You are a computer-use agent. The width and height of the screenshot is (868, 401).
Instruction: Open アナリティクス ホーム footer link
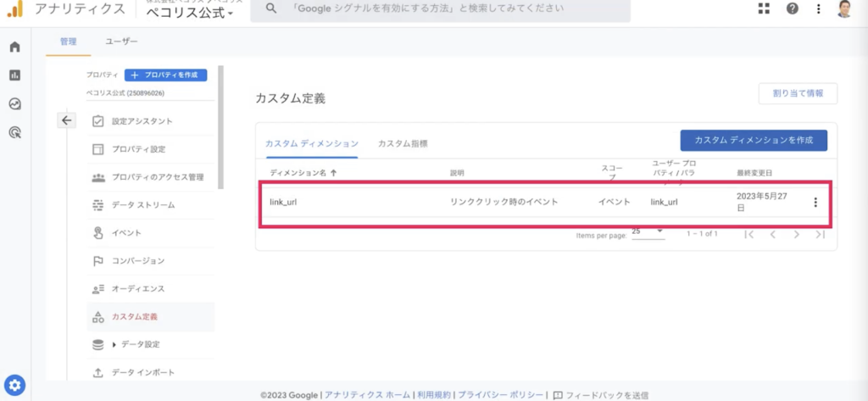[368, 395]
